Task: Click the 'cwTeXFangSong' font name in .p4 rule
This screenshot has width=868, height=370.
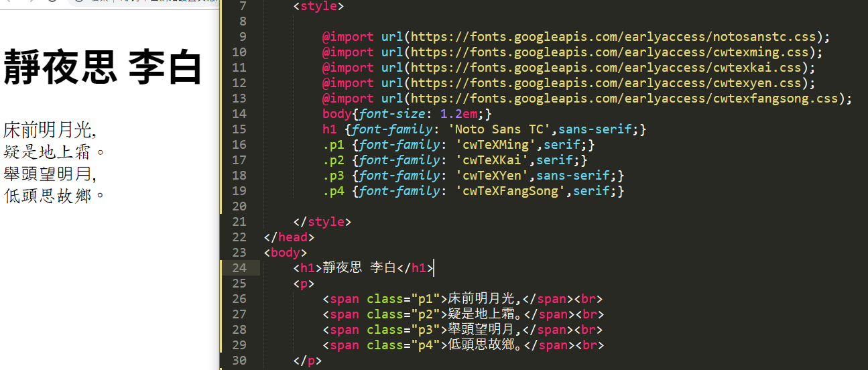Action: (508, 191)
